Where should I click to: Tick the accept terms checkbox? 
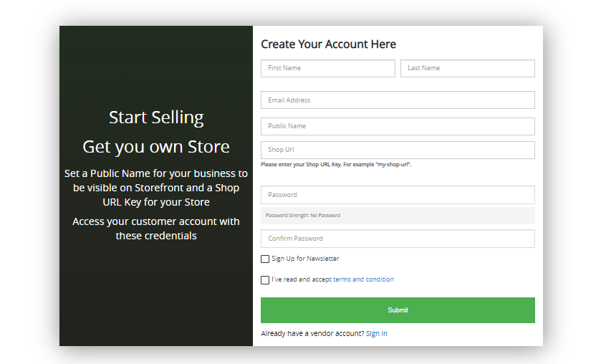(265, 280)
